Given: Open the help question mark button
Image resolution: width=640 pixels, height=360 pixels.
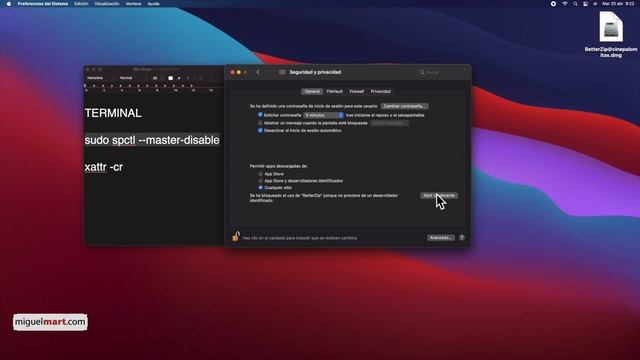Looking at the screenshot, I should click(462, 238).
